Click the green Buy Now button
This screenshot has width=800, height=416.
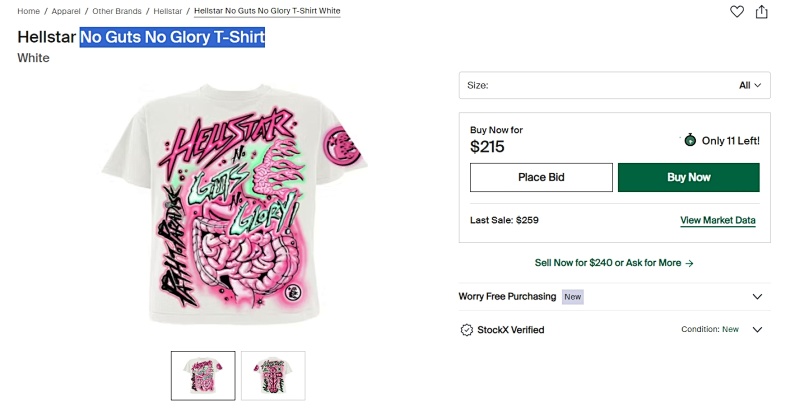(688, 177)
